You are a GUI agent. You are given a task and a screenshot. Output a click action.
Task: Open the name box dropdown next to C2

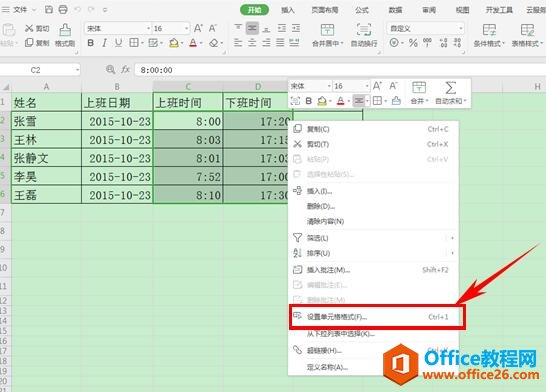click(77, 70)
